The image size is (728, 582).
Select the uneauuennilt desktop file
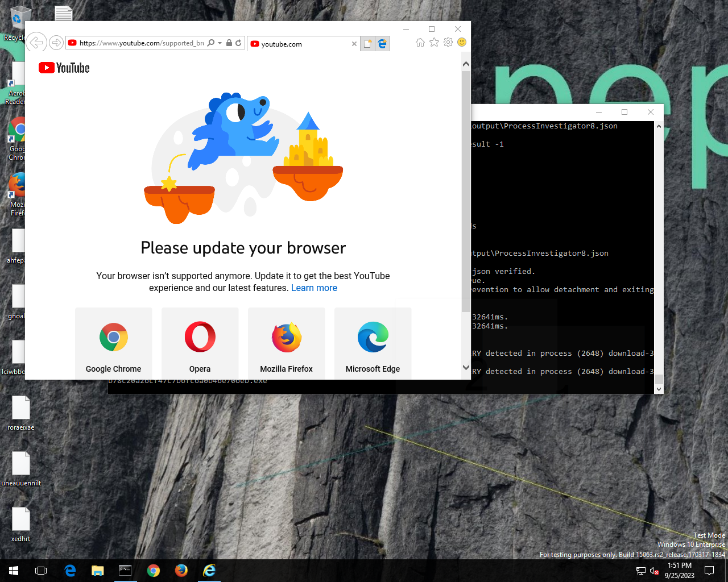tap(21, 469)
